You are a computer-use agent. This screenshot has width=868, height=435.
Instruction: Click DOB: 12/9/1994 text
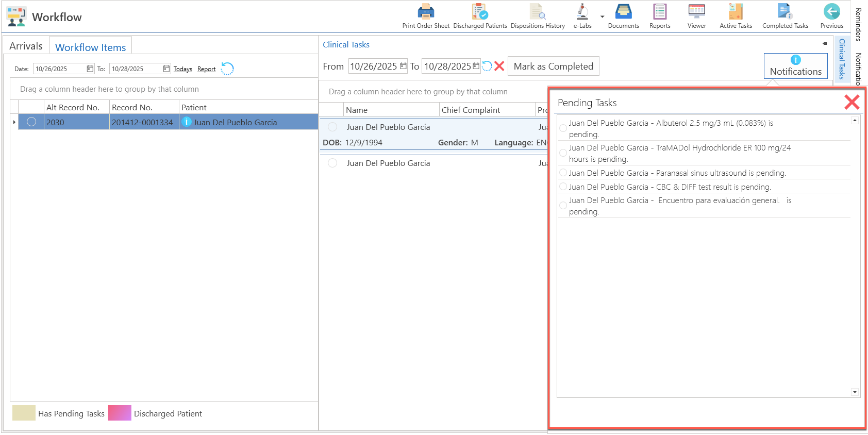(x=353, y=142)
